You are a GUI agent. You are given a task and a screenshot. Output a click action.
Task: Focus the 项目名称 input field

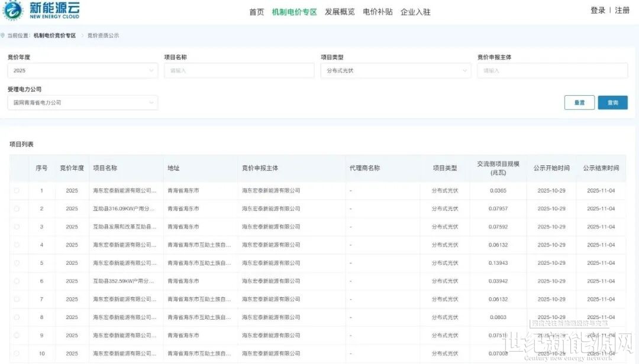[239, 71]
